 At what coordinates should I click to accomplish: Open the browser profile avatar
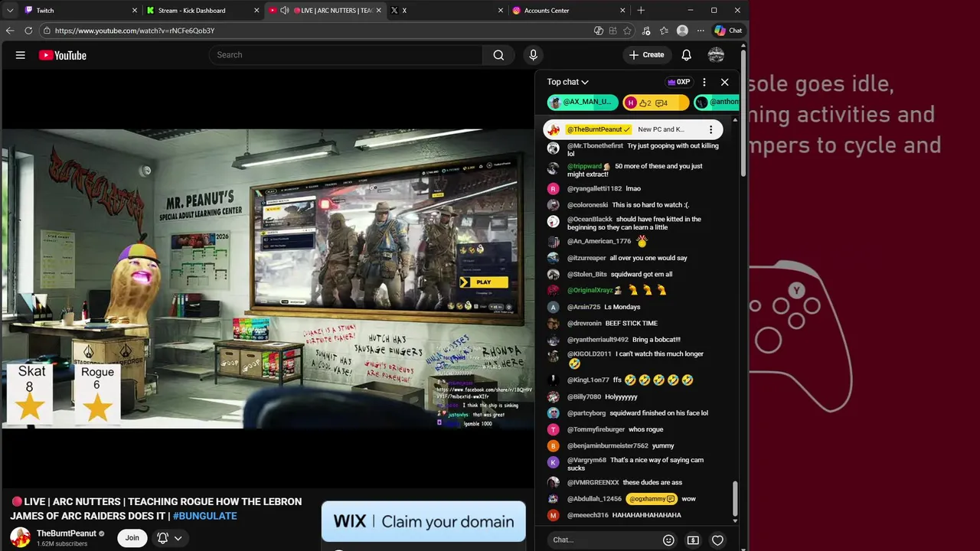coord(682,31)
